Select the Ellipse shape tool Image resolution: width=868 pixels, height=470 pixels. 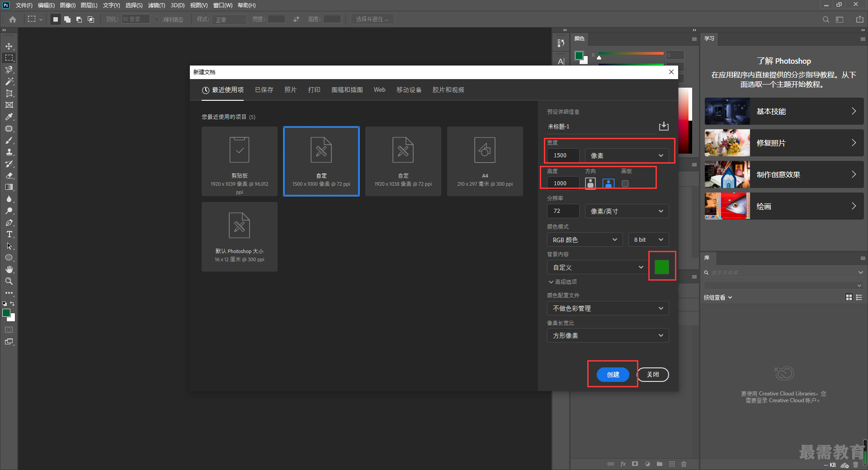[9, 258]
